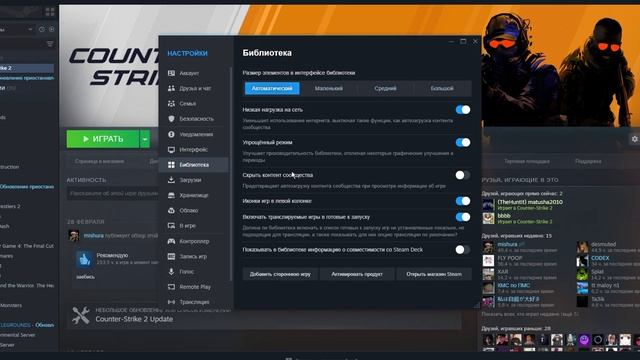Toggle Включать транслируемые игры switch
The image size is (640, 360).
point(462,217)
